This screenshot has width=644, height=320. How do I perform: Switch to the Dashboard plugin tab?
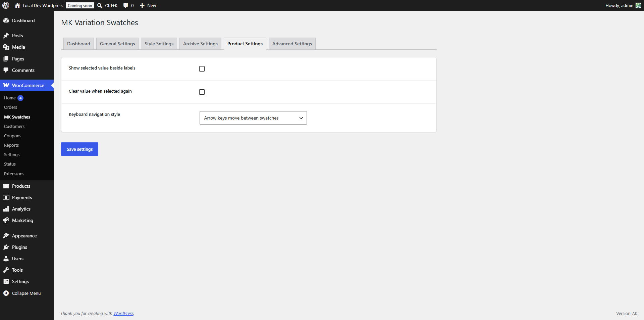point(78,44)
